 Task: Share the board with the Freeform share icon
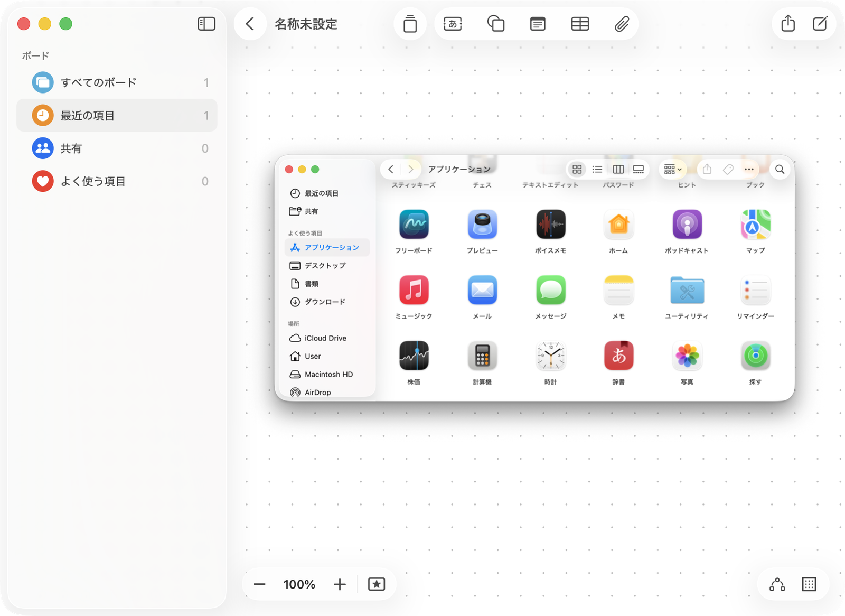point(788,23)
